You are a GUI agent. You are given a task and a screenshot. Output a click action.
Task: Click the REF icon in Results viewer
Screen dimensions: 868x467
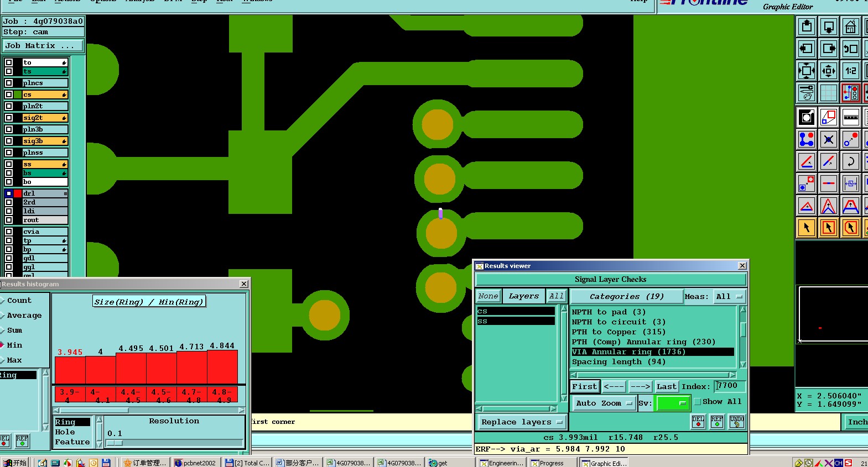click(x=717, y=422)
